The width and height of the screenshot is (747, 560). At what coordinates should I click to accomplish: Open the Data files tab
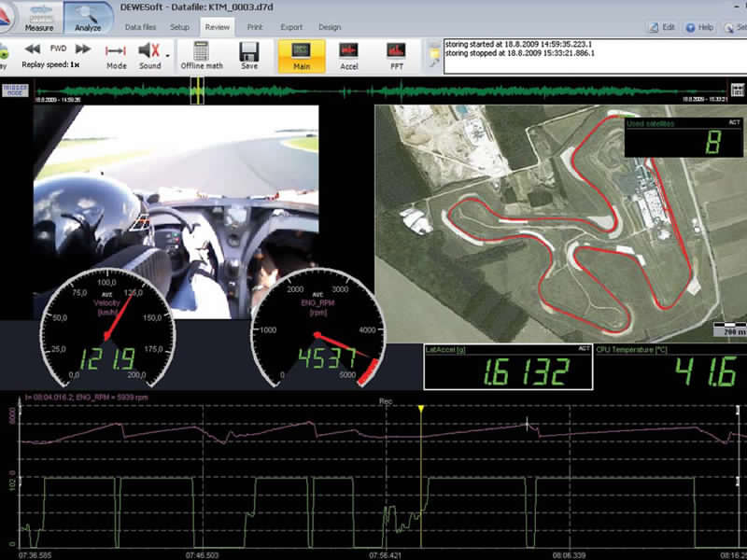(x=141, y=28)
